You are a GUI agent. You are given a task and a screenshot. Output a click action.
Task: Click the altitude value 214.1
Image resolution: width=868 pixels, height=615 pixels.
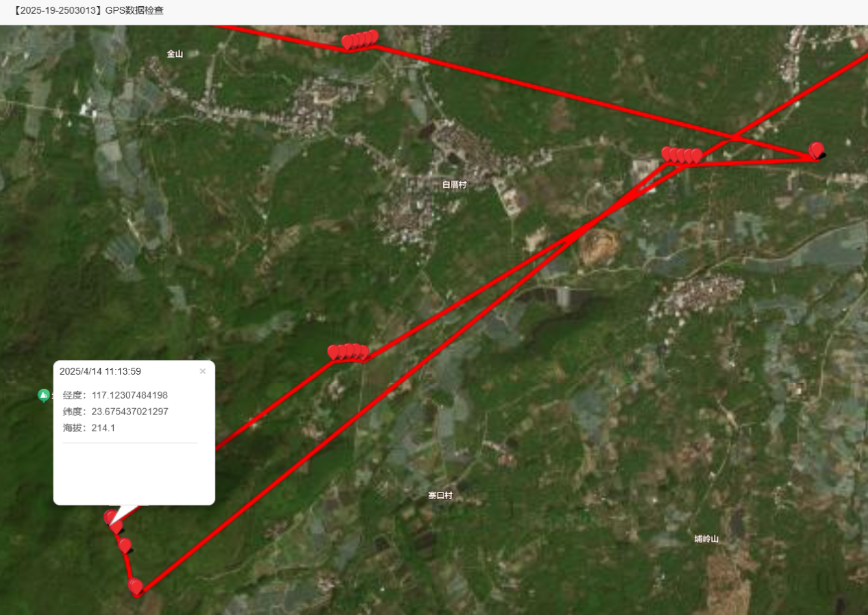pos(103,428)
